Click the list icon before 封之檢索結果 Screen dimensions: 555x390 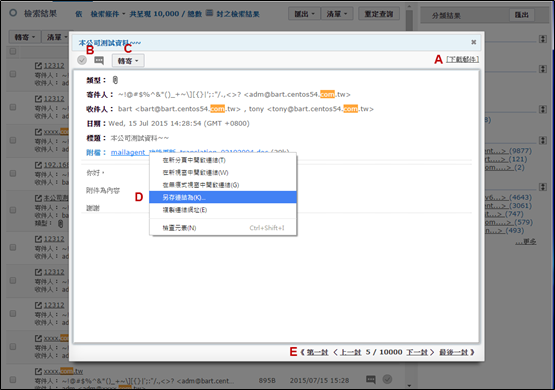210,13
